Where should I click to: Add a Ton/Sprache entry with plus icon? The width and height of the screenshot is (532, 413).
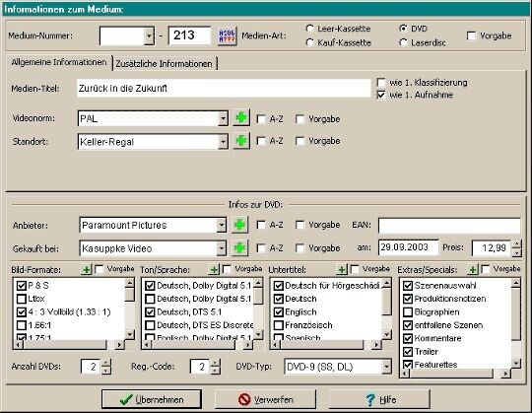214,270
